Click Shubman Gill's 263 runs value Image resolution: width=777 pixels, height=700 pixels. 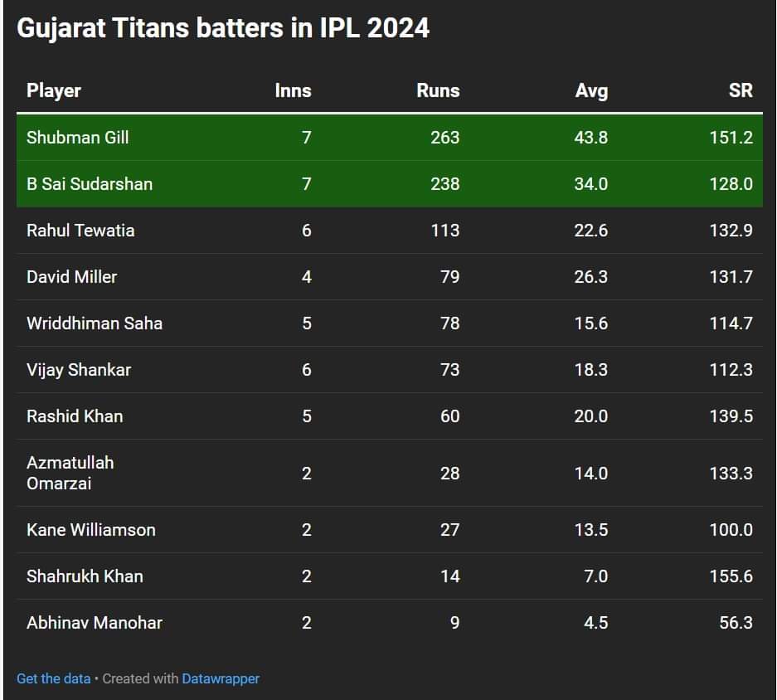(x=444, y=138)
